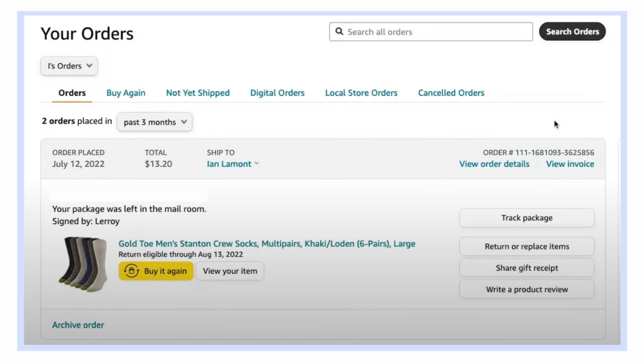This screenshot has height=362, width=644.
Task: Click the magnifier icon in search field
Action: [x=339, y=32]
